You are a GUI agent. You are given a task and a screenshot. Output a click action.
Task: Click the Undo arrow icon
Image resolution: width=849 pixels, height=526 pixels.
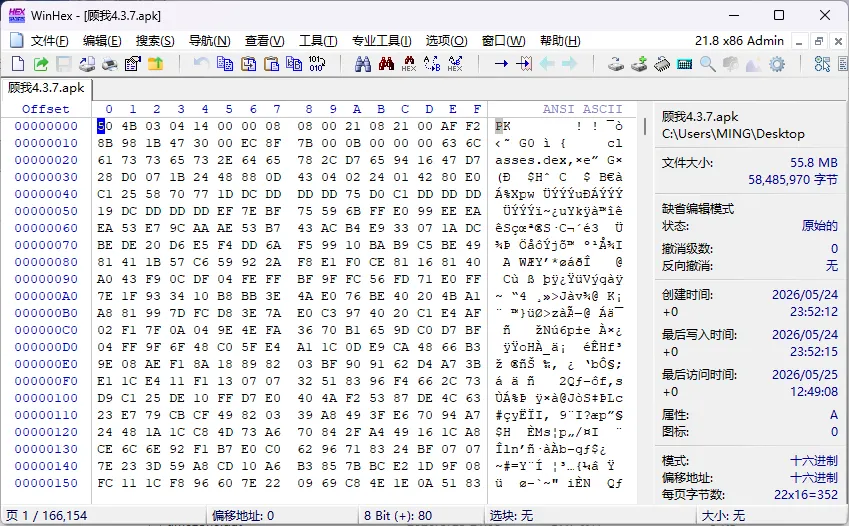click(201, 64)
